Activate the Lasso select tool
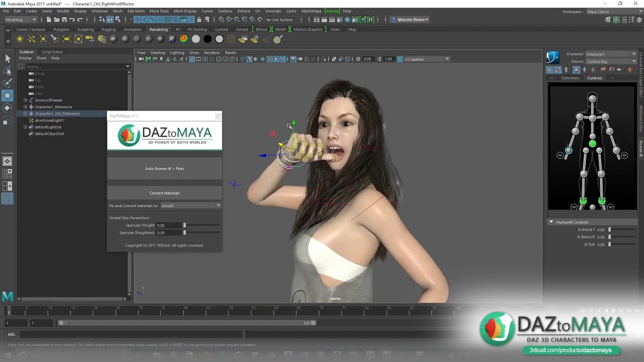This screenshot has height=362, width=644. [x=8, y=70]
